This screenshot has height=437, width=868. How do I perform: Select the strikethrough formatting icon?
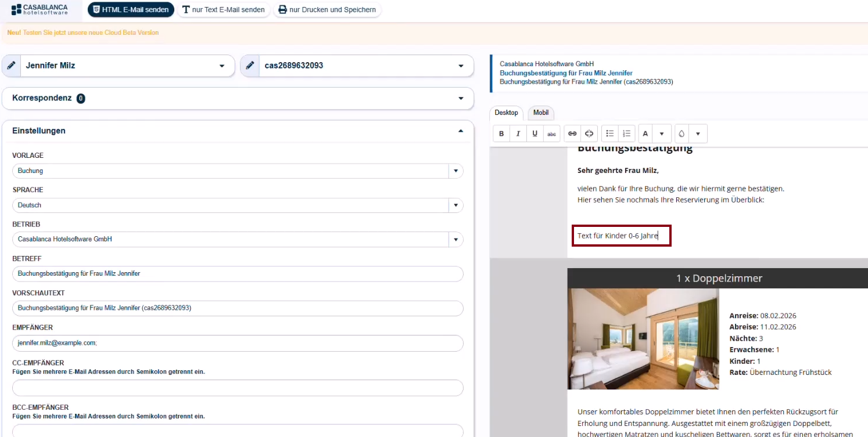[551, 133]
